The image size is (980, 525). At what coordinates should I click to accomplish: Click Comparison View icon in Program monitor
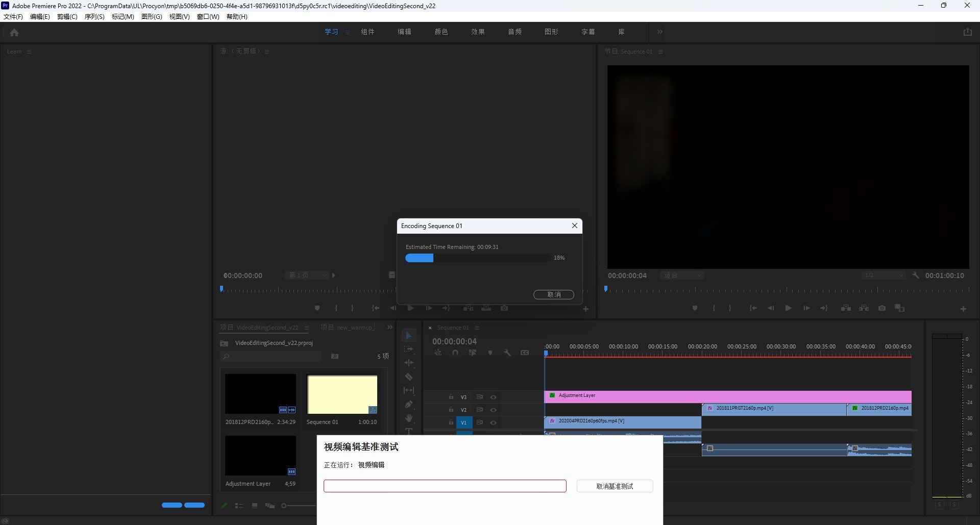point(899,308)
